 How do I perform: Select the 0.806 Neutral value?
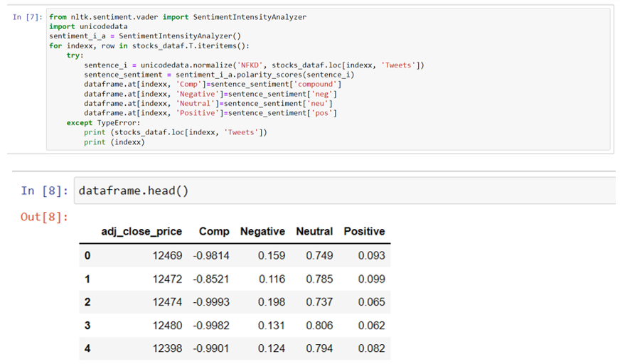click(319, 326)
